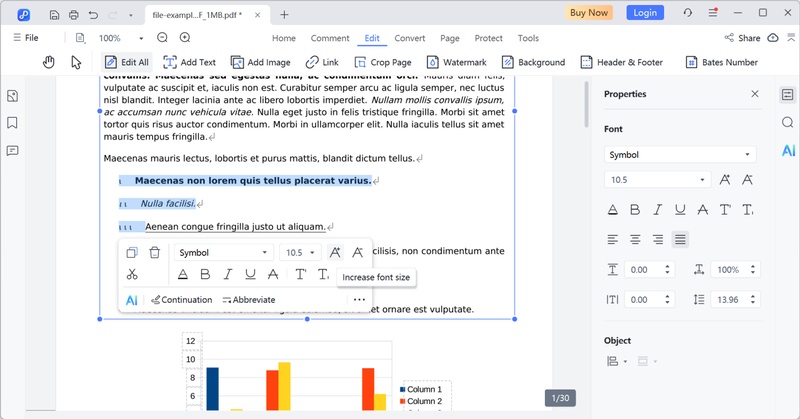The image size is (800, 419).
Task: Click the Save icon in title bar
Action: tap(54, 15)
